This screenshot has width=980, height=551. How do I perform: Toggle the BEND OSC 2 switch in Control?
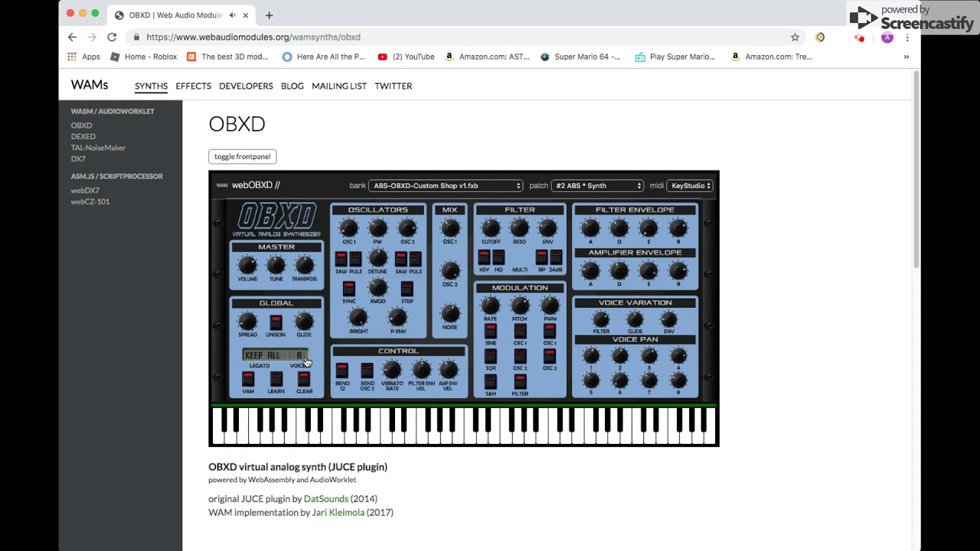[367, 370]
